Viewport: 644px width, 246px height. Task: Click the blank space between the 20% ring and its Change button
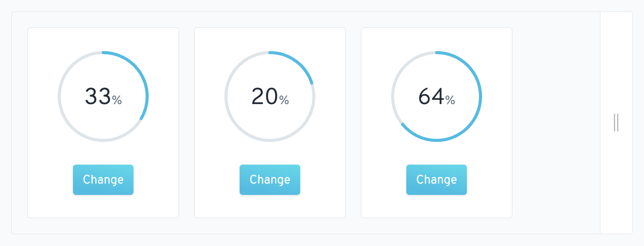click(270, 153)
